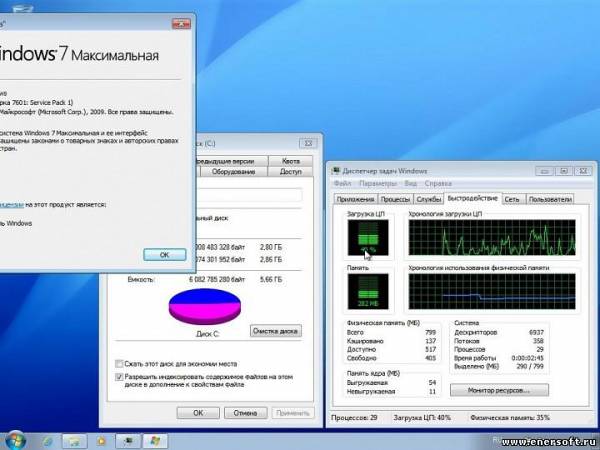The height and width of the screenshot is (450, 600).
Task: Click the 'Дескрипторов' system row
Action: point(499,333)
